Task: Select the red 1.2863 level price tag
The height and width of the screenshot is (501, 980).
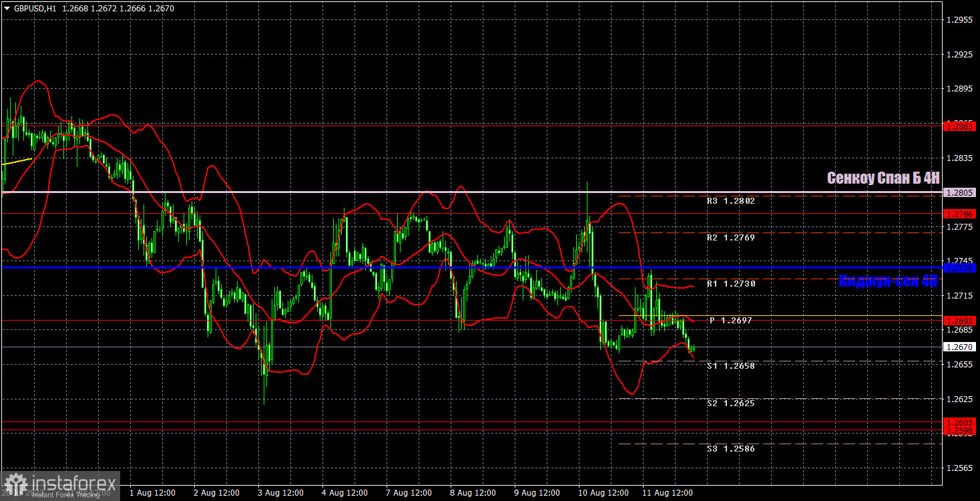Action: click(961, 126)
